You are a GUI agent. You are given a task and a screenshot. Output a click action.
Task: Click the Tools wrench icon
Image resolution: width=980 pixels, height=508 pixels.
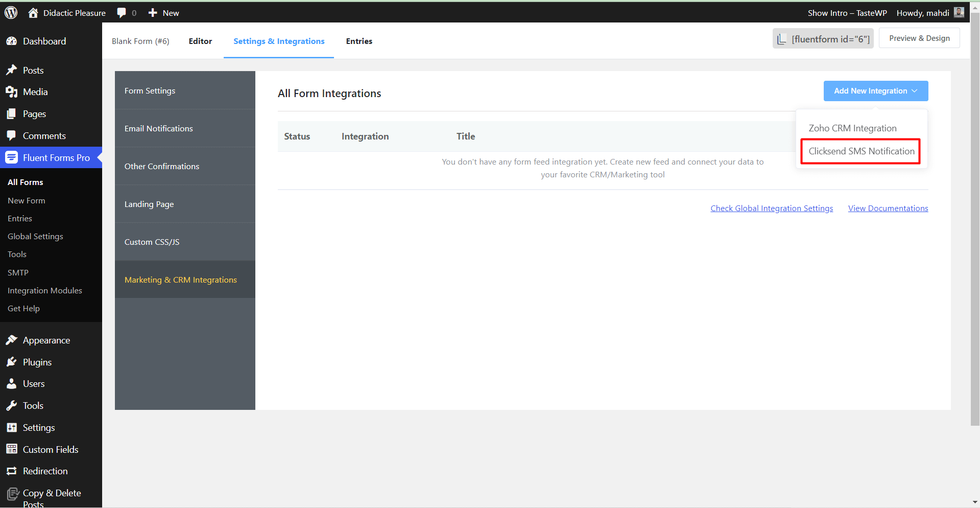(12, 406)
